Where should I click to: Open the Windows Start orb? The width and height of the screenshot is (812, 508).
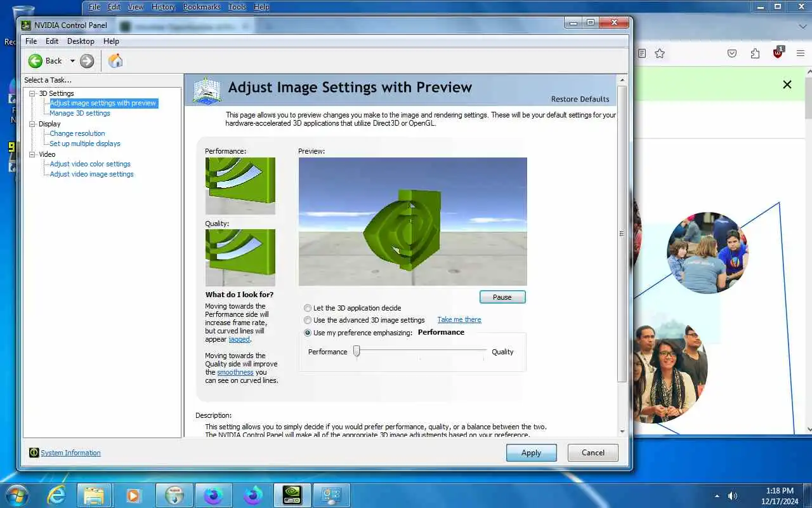click(x=17, y=495)
